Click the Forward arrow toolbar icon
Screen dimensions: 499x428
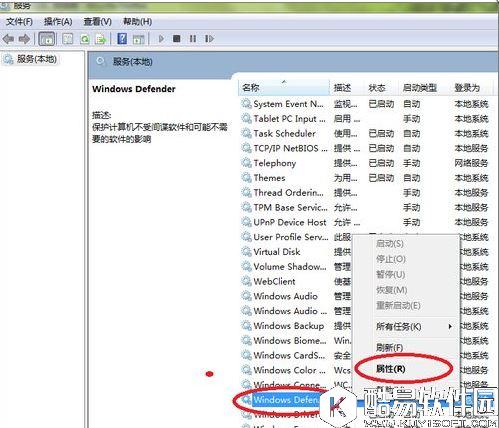tap(24, 39)
